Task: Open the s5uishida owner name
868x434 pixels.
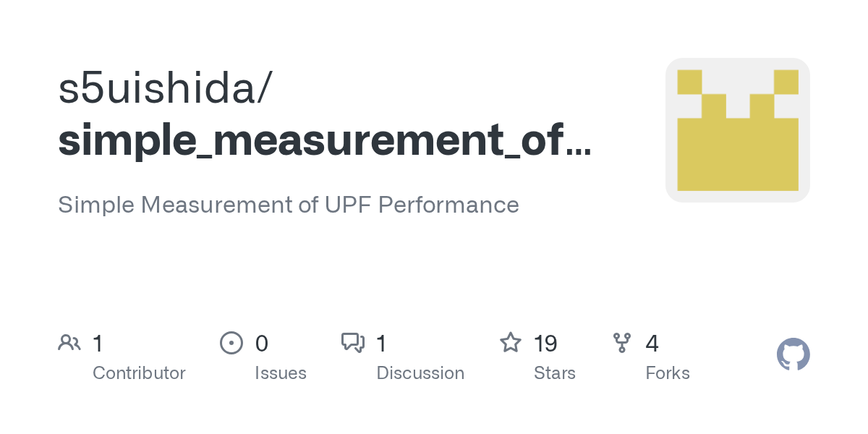Action: click(166, 88)
